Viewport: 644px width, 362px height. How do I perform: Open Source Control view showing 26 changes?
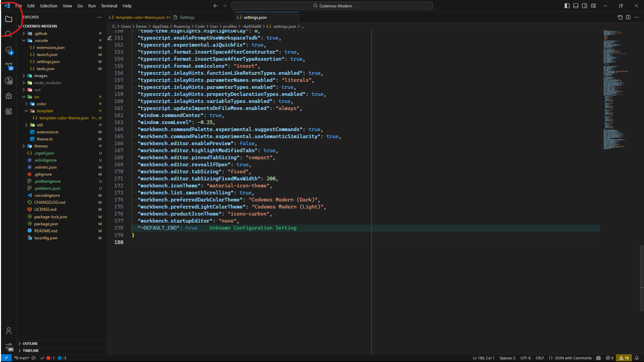[x=9, y=66]
